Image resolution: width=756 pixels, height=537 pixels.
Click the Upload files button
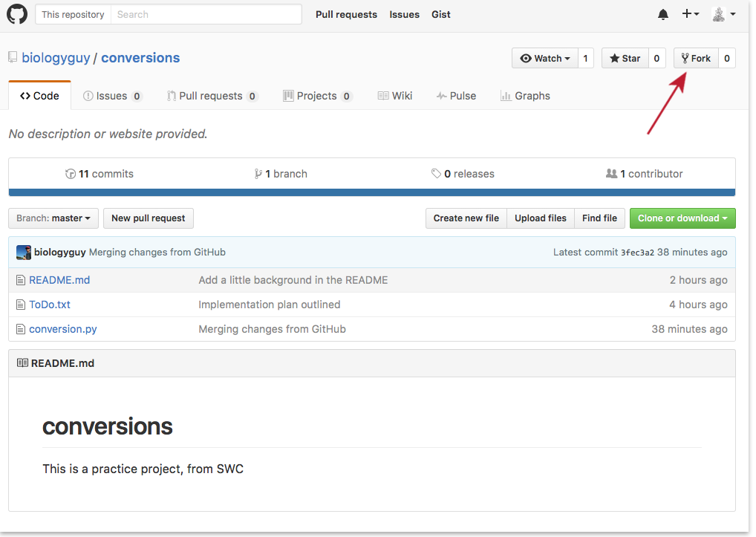point(541,218)
